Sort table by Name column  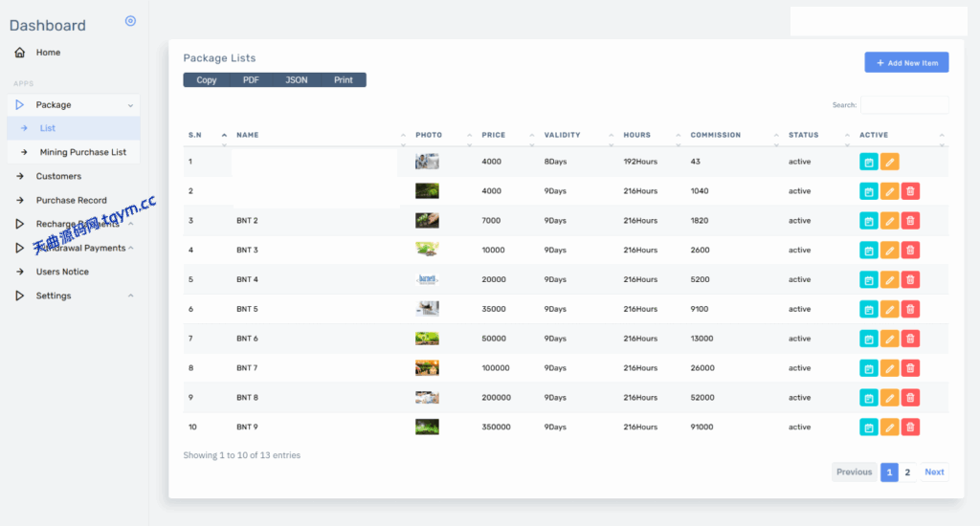click(321, 135)
